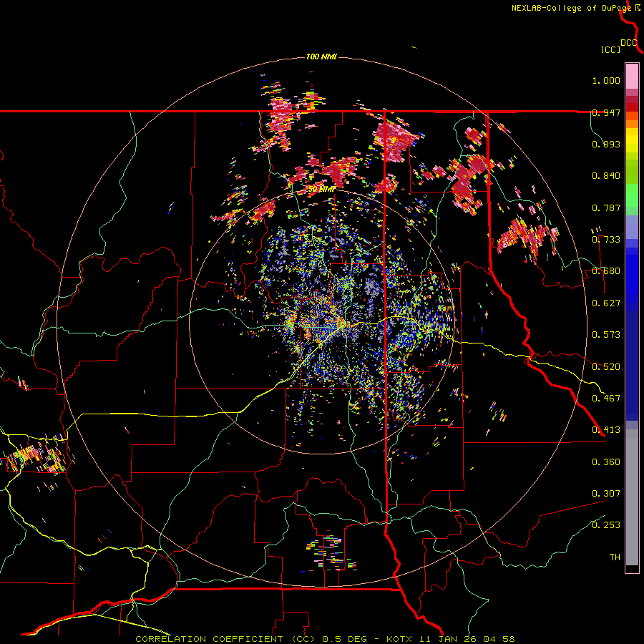Click the 50 NMI range ring label
The height and width of the screenshot is (644, 644).
coord(321,189)
